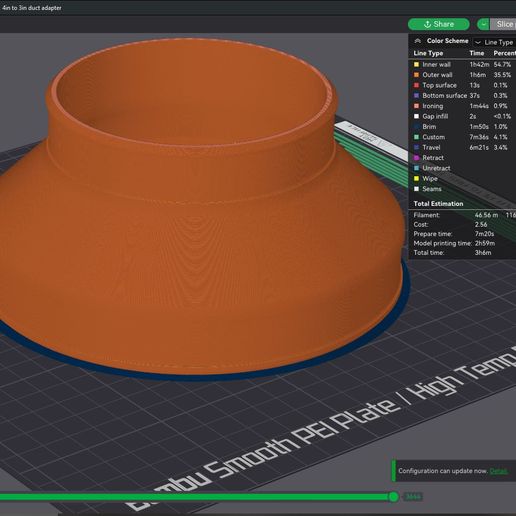Toggle the Ironing line type swatch
This screenshot has height=516, width=516.
coord(416,106)
